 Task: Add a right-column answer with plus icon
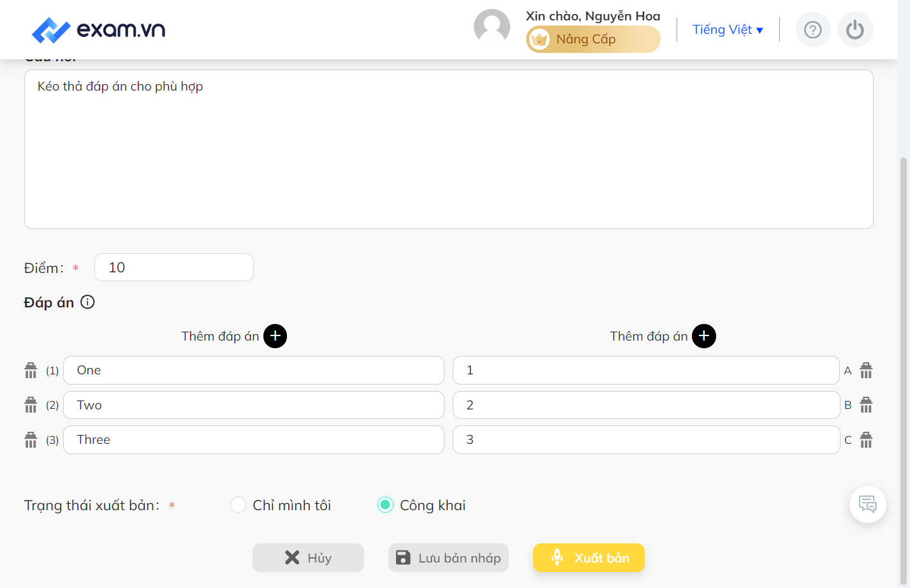(x=704, y=336)
